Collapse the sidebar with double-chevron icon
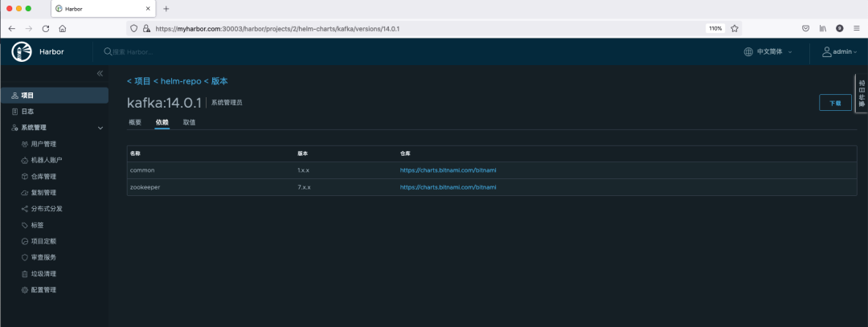The height and width of the screenshot is (327, 868). coord(100,73)
